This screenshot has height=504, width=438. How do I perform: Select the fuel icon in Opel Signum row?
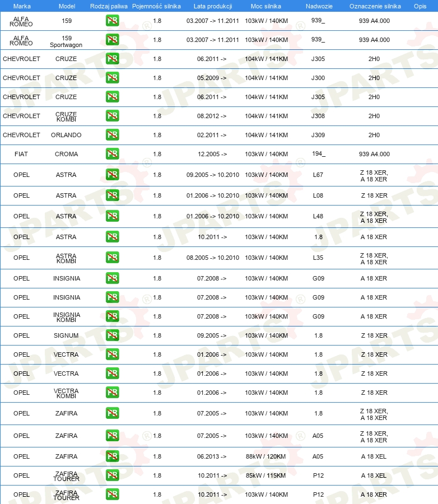click(x=112, y=335)
